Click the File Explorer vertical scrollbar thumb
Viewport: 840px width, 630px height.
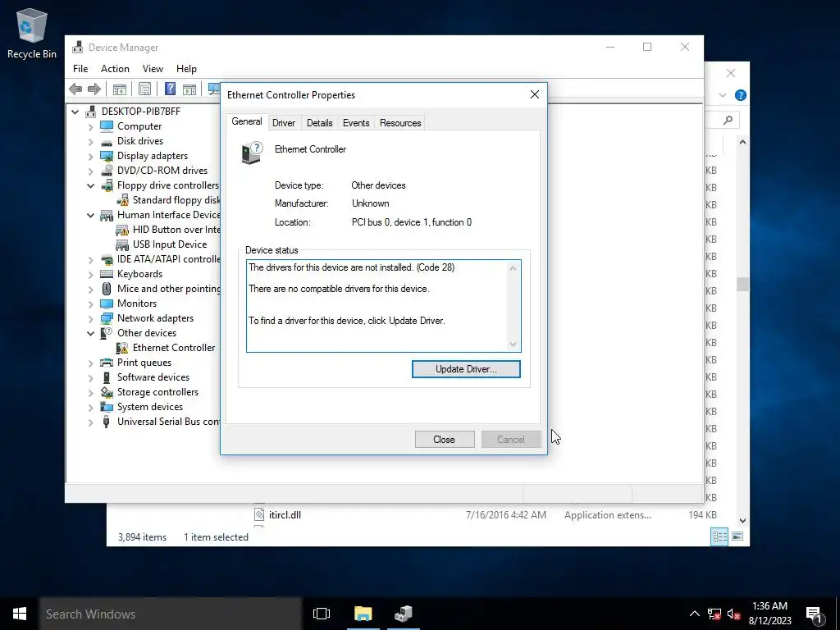742,284
